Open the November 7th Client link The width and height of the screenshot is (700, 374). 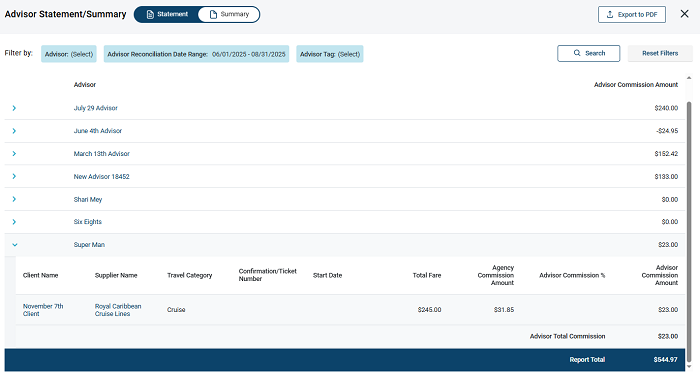(43, 310)
